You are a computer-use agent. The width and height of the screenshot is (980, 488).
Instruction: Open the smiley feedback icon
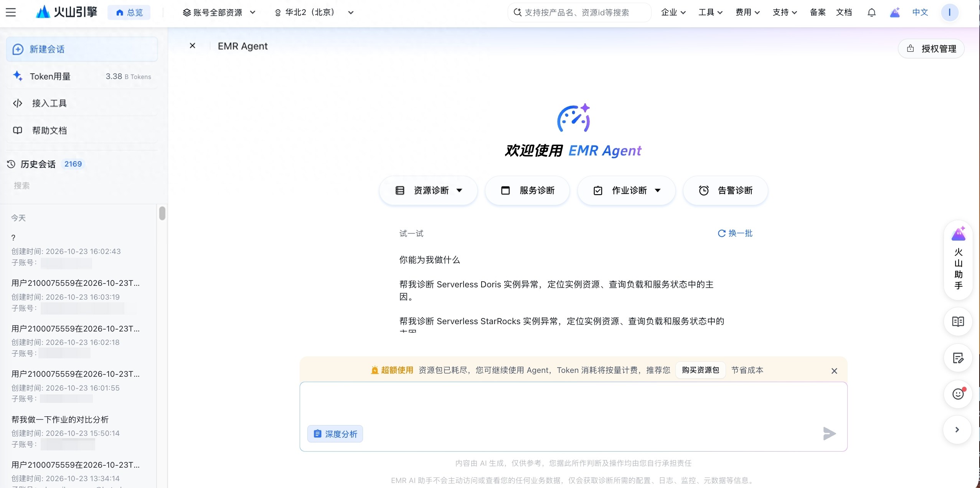958,394
